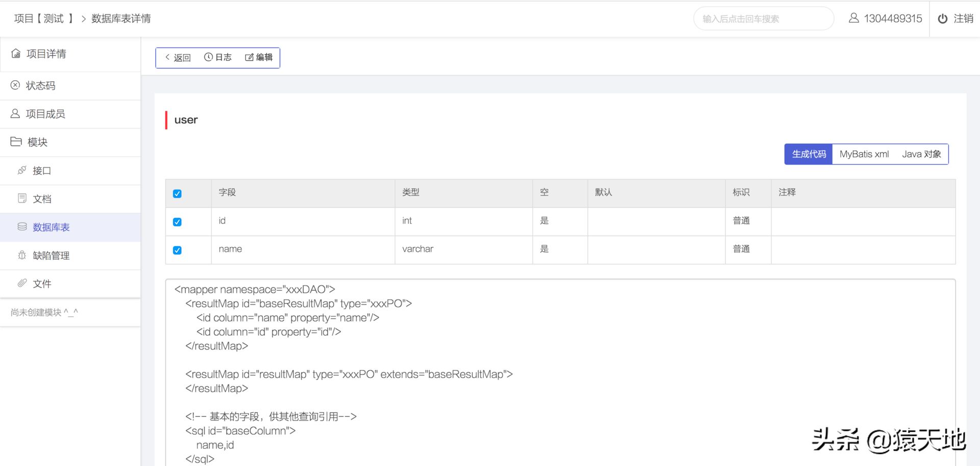Switch to the Java 对象 option

coord(921,154)
